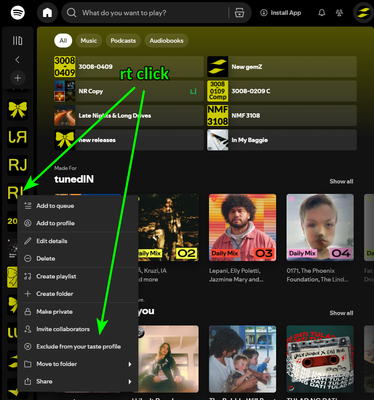Choose Create playlist in context menu
Image resolution: width=374 pixels, height=400 pixels.
(x=78, y=276)
